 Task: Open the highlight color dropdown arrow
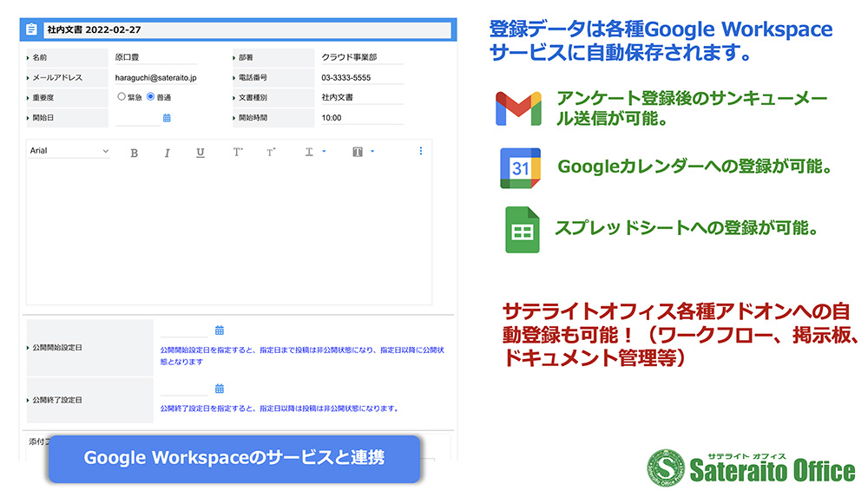(x=372, y=151)
